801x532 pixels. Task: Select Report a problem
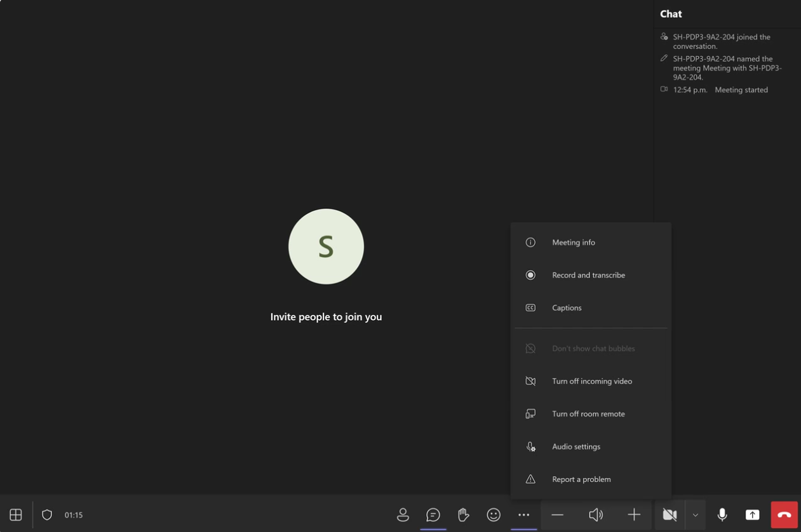coord(581,479)
